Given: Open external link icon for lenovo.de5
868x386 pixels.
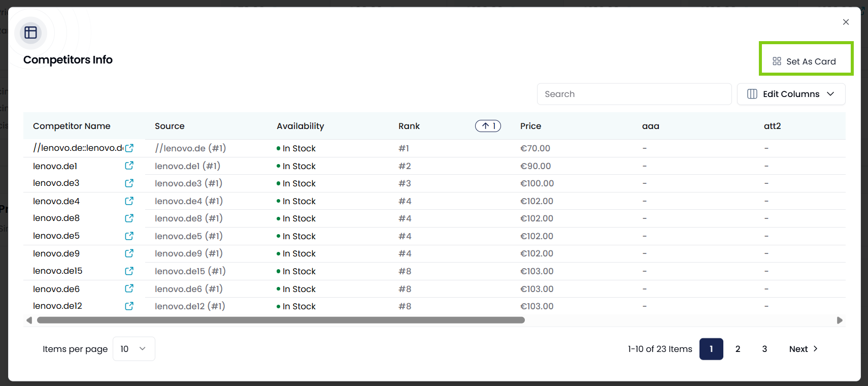Looking at the screenshot, I should click(129, 236).
